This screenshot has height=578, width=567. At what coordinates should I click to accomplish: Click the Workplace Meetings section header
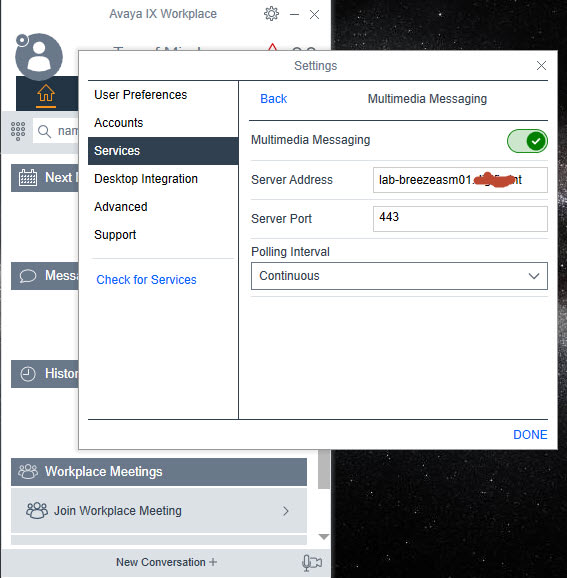click(x=159, y=472)
